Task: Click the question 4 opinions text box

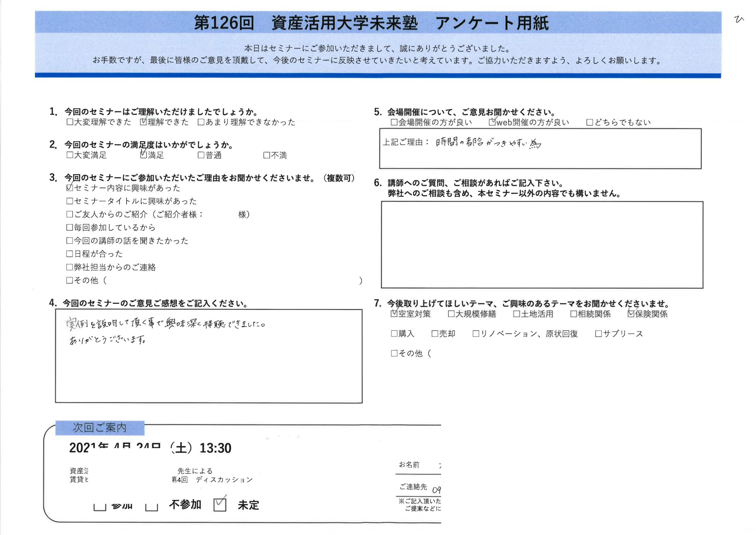Action: click(x=209, y=356)
